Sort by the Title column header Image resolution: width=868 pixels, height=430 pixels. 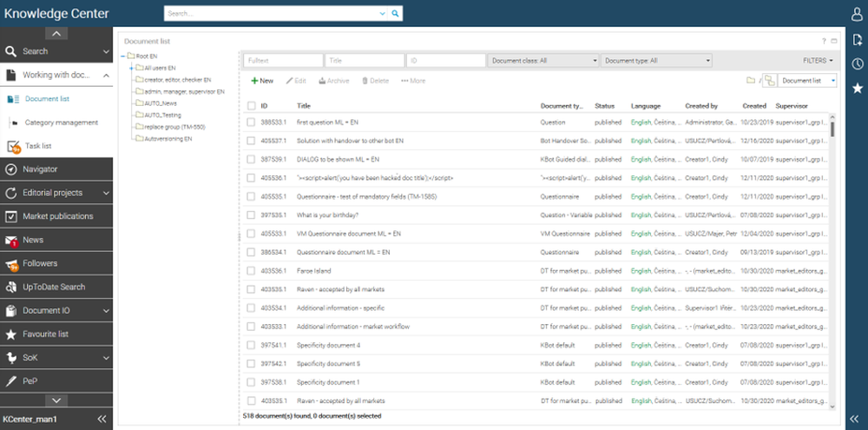(303, 105)
